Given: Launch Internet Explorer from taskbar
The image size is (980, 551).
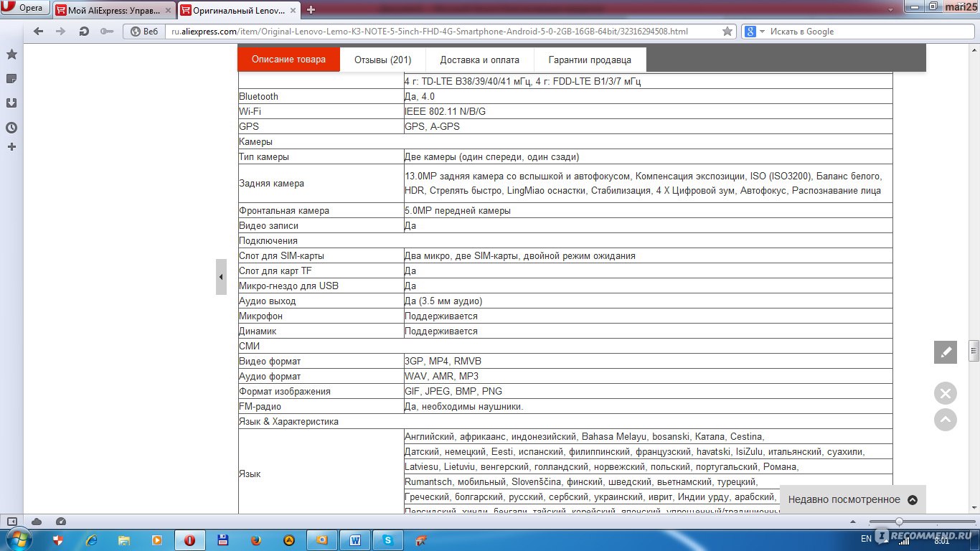Looking at the screenshot, I should 92,540.
